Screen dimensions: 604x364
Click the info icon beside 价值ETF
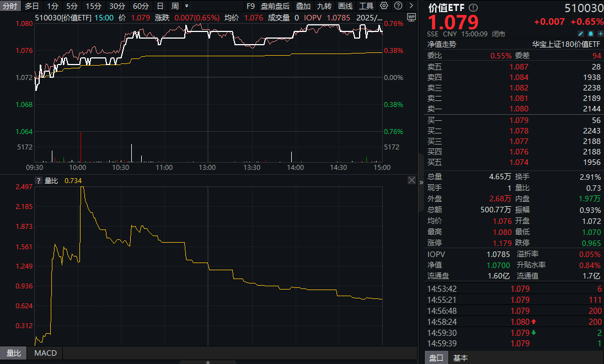(x=473, y=8)
